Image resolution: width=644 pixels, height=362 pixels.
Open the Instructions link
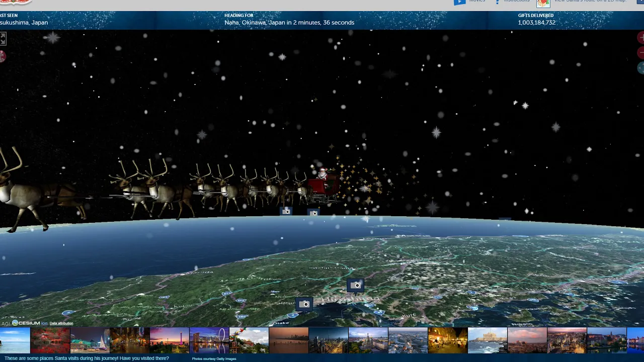coord(517,1)
